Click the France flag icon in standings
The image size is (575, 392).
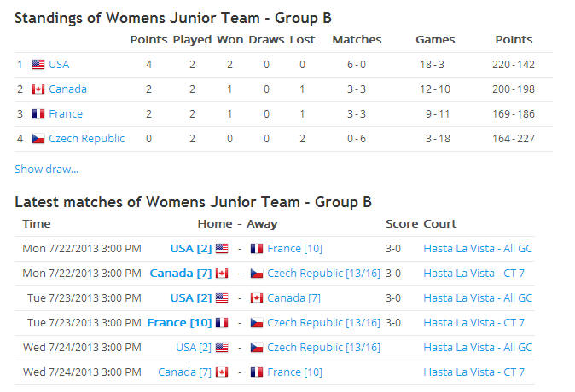[x=38, y=114]
